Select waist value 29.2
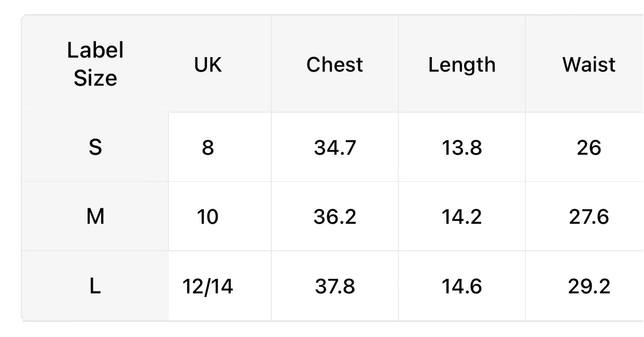Image resolution: width=644 pixels, height=337 pixels. (589, 286)
